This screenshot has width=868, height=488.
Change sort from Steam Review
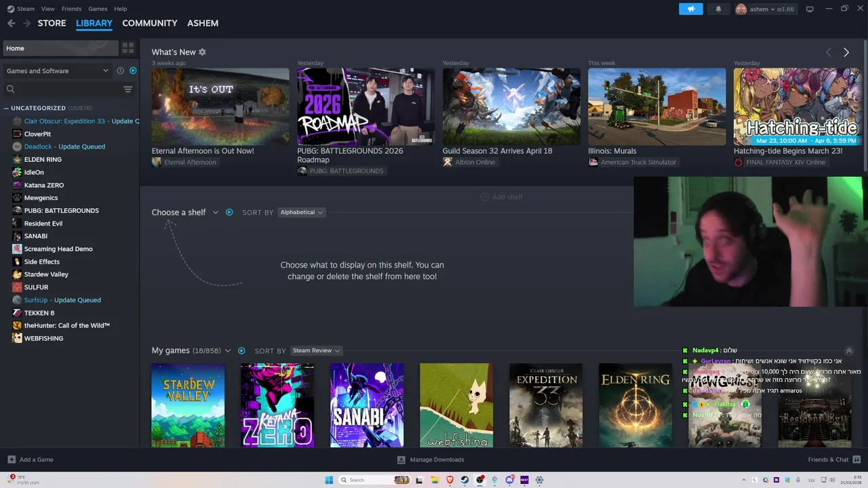316,350
